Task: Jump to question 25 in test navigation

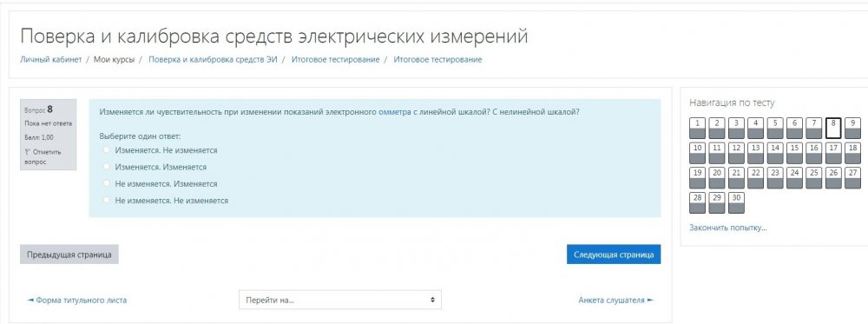Action: coord(814,178)
